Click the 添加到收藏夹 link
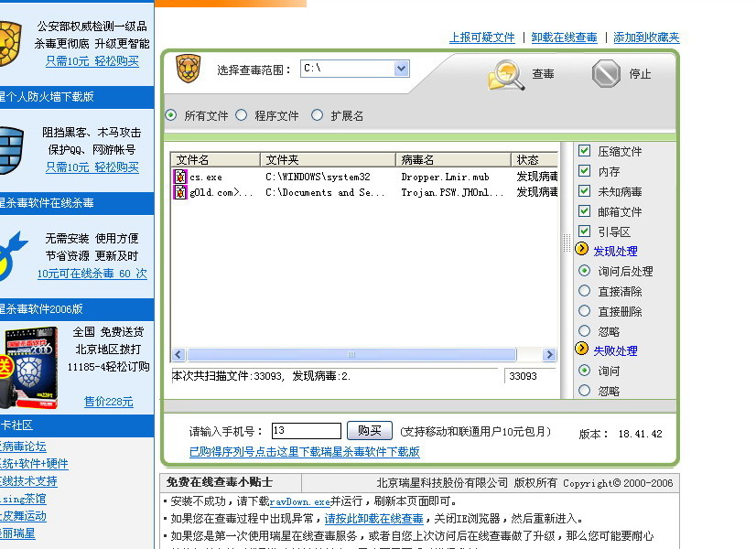This screenshot has height=549, width=756. pyautogui.click(x=646, y=38)
